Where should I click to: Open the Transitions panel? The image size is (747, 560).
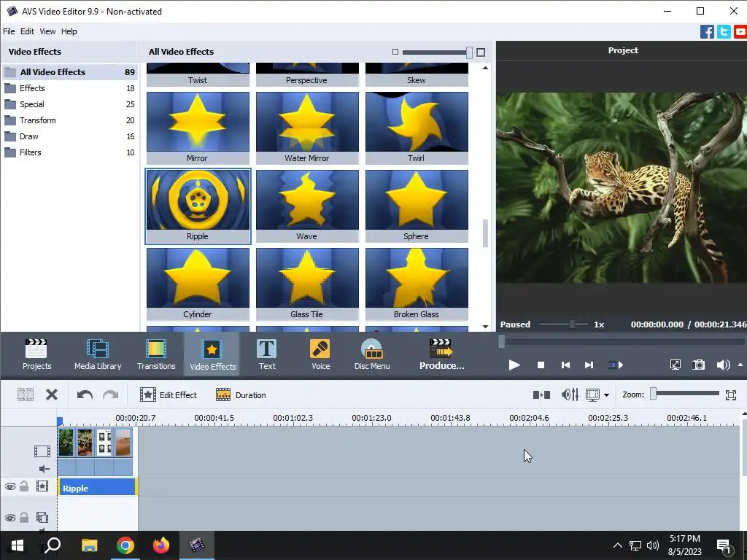click(156, 355)
